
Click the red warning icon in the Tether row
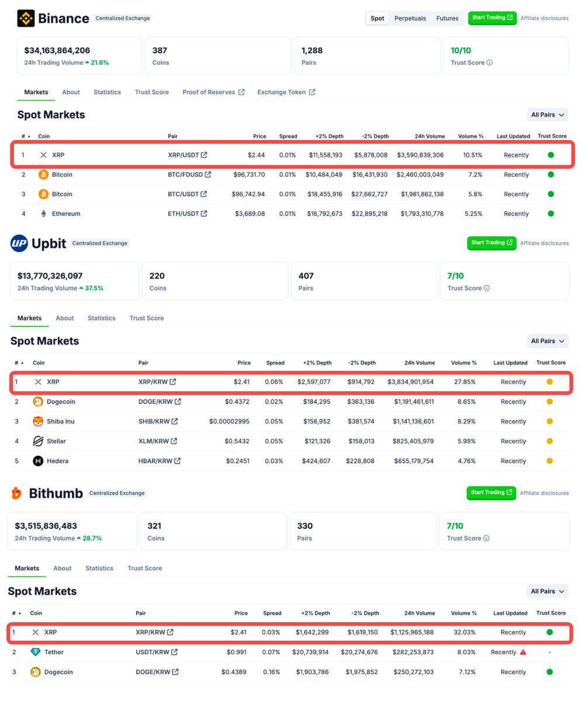(523, 652)
